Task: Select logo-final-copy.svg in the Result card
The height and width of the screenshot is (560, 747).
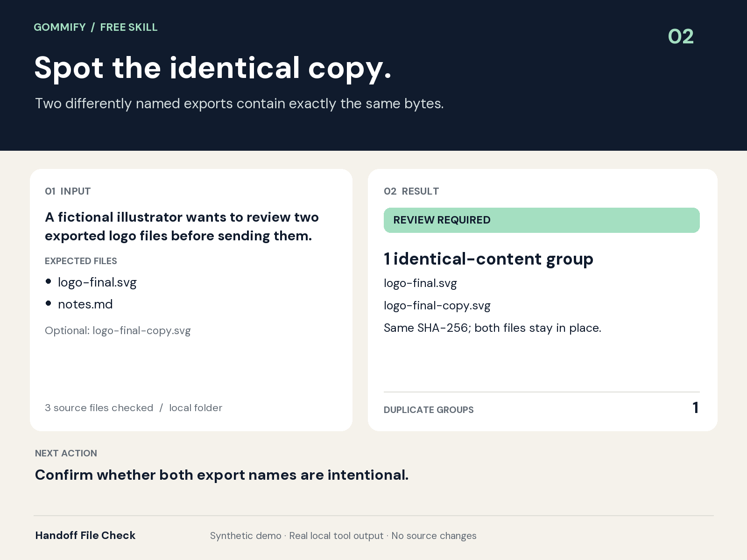Action: (437, 306)
